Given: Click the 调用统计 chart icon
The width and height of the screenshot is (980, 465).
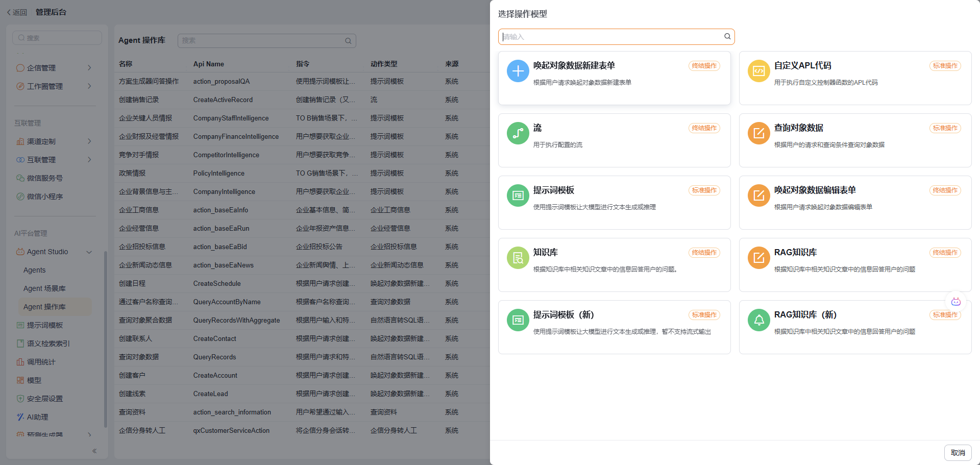Looking at the screenshot, I should [x=20, y=362].
